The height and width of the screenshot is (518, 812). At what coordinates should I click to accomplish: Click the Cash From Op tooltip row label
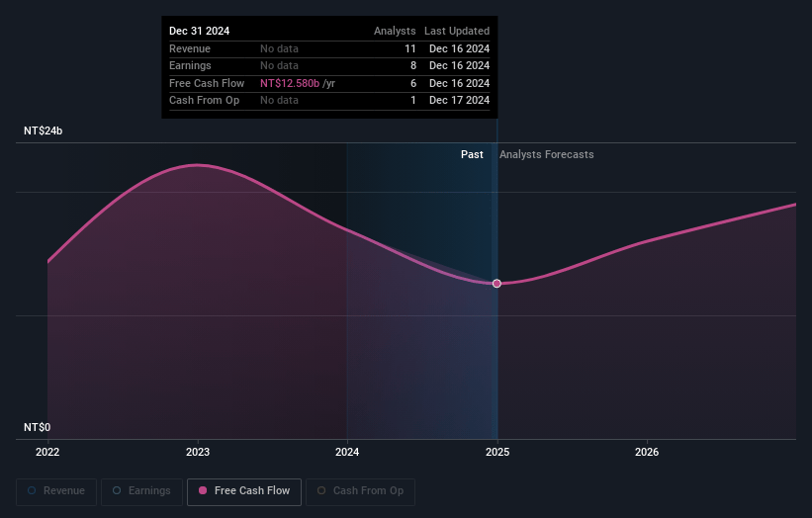pyautogui.click(x=204, y=101)
